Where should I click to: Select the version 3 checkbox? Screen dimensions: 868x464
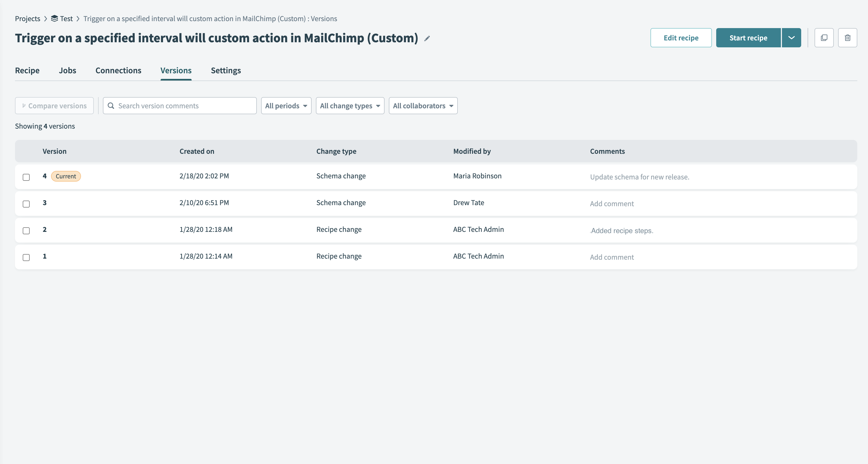point(26,204)
